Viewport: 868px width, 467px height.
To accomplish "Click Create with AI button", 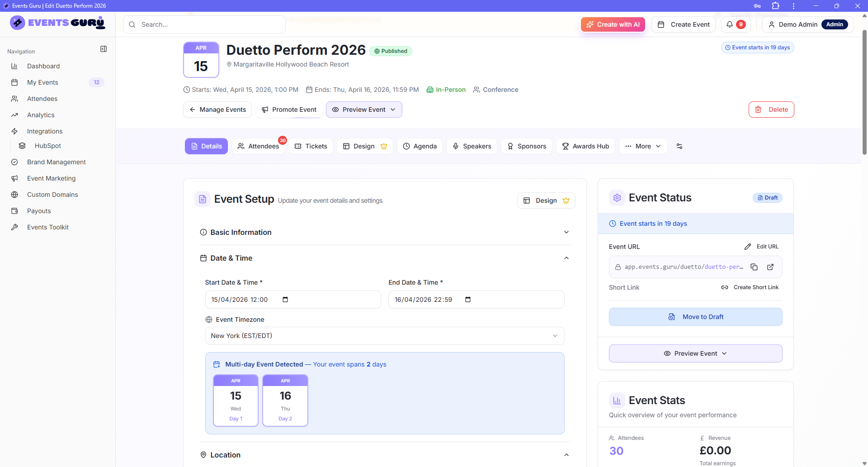I will pyautogui.click(x=613, y=24).
